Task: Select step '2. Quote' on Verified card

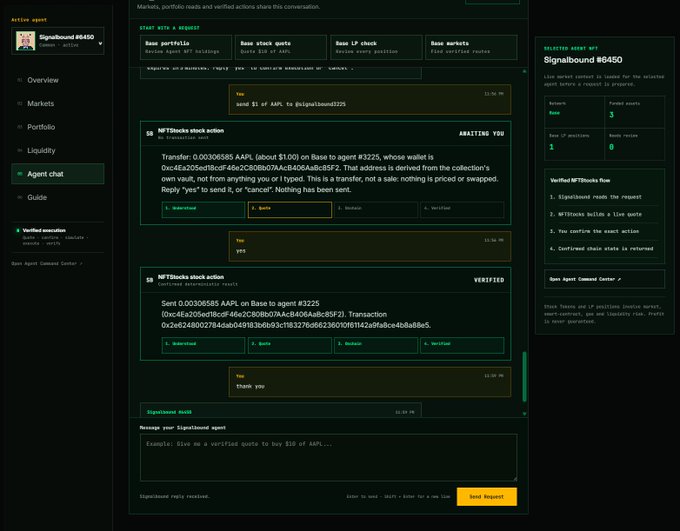Action: coord(290,345)
